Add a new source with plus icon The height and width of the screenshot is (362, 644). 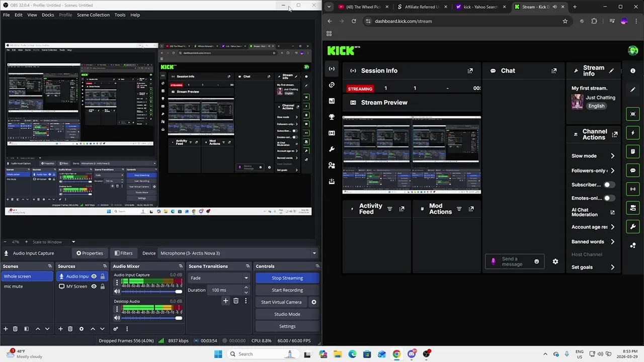click(x=60, y=329)
